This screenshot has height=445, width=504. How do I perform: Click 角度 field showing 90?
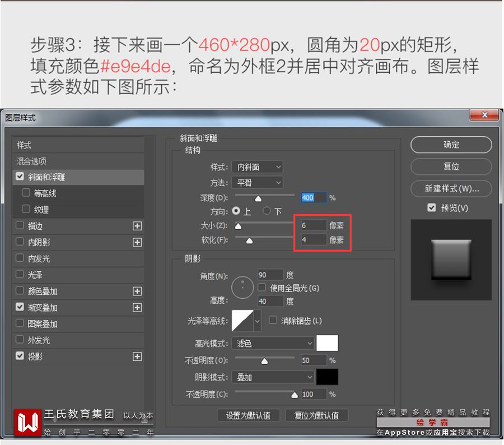[x=270, y=275]
